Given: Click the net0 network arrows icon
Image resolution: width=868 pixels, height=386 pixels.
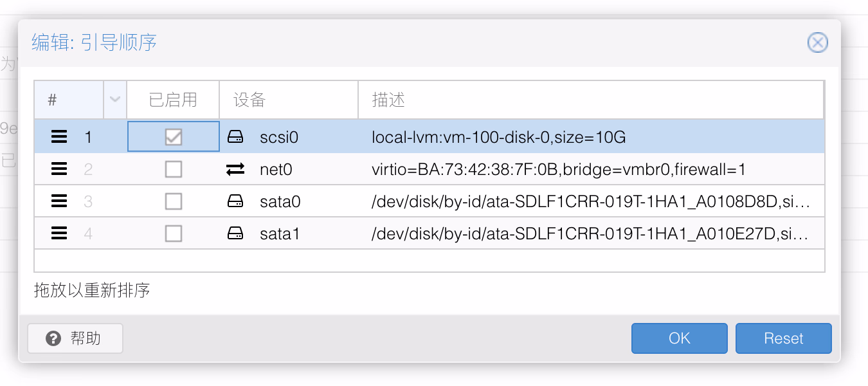Looking at the screenshot, I should click(235, 169).
